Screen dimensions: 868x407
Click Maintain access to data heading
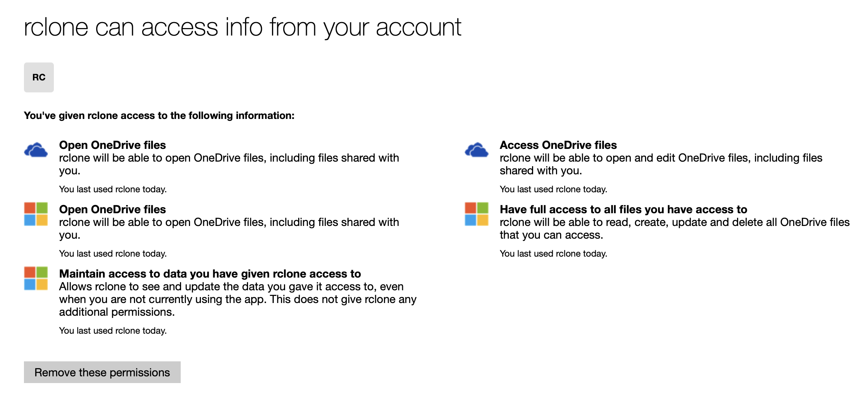(210, 274)
